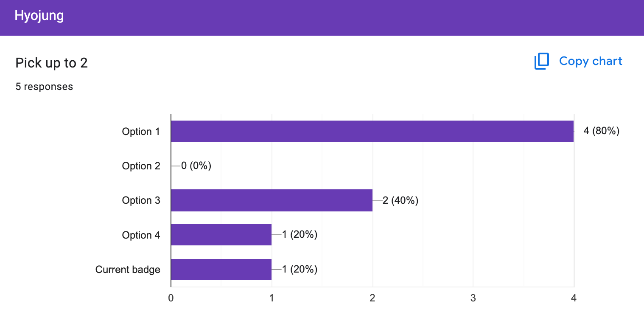Click the x-axis tick label 3
Image resolution: width=644 pixels, height=332 pixels.
coord(473,298)
